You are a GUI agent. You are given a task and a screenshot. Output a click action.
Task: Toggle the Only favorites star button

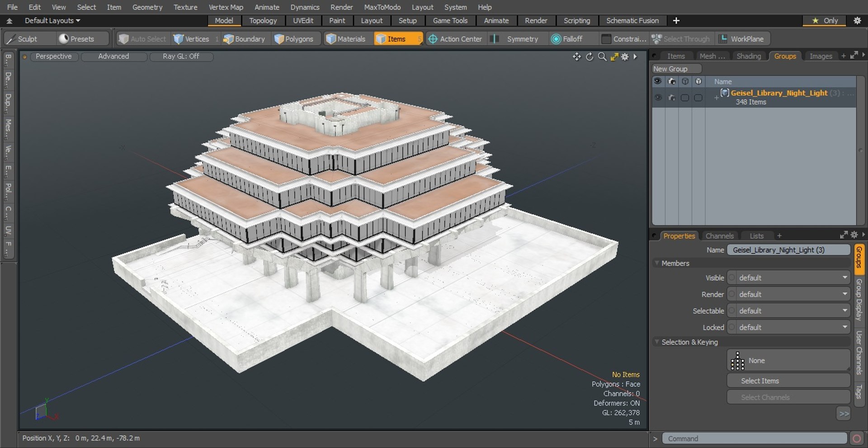click(825, 21)
